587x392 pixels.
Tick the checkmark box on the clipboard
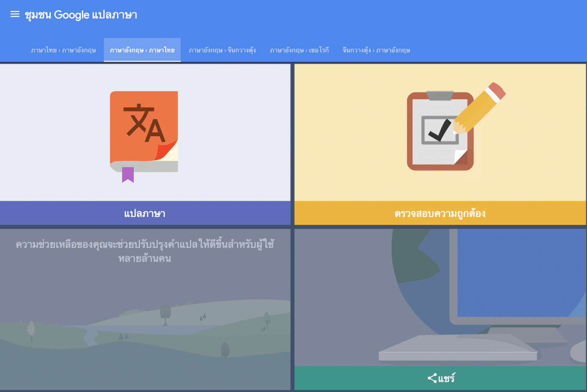(440, 130)
